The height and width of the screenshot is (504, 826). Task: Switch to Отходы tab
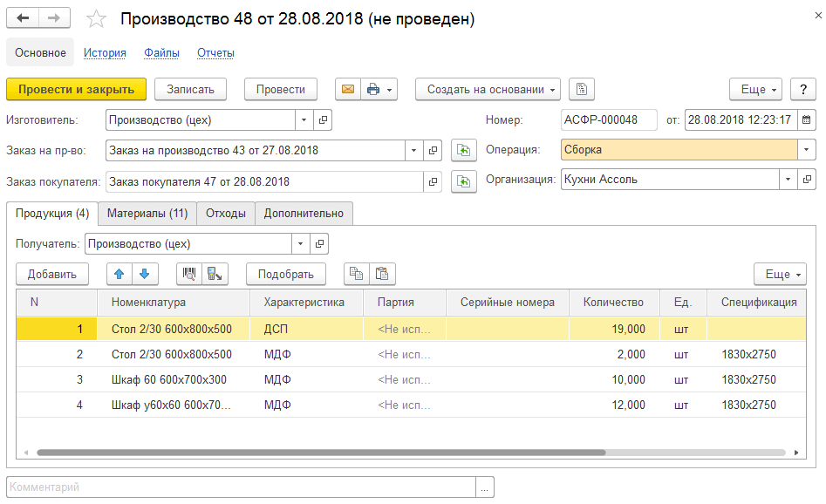click(226, 214)
